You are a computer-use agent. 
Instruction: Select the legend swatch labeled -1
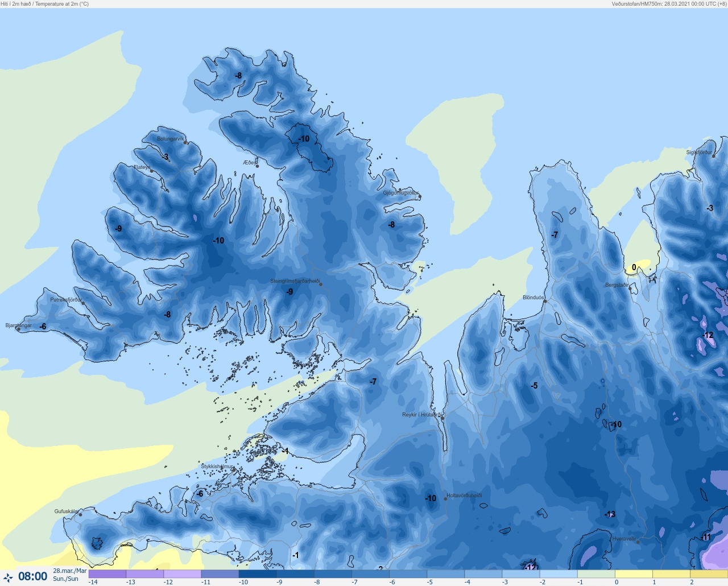(x=595, y=574)
